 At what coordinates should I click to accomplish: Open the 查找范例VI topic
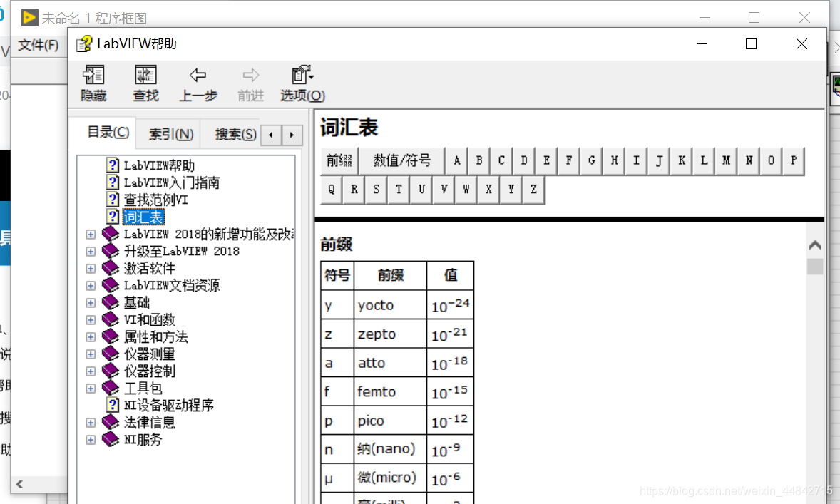[x=155, y=200]
